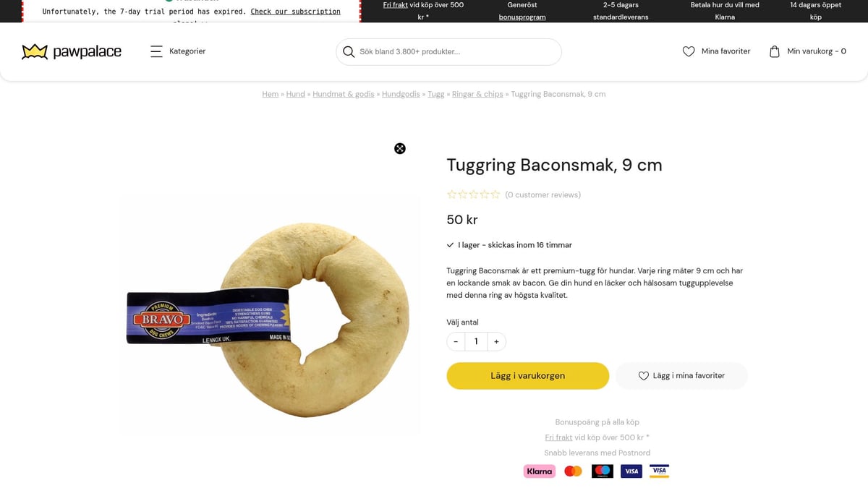Screen dimensions: 868x488
Task: Open the Ringar & chips breadcrumb category
Action: pos(477,93)
